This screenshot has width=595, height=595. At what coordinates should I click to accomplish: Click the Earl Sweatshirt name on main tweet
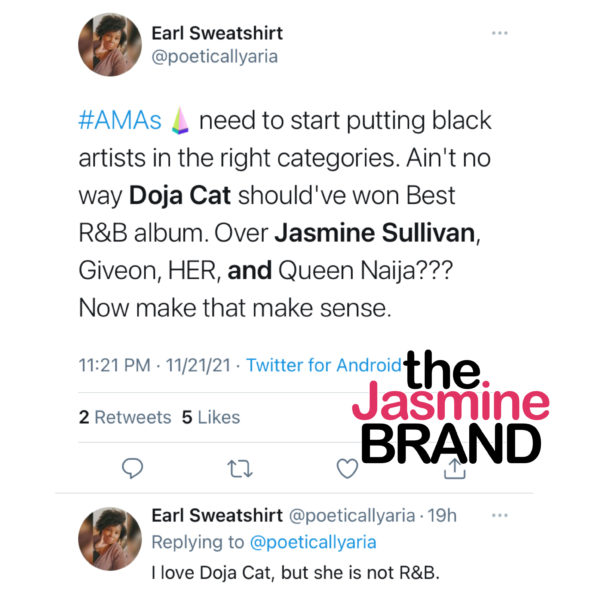[217, 33]
